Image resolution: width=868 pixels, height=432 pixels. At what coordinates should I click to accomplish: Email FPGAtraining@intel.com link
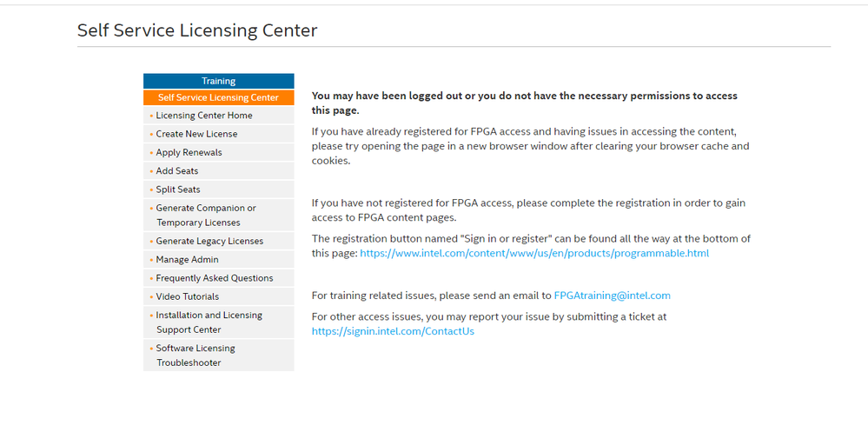(612, 296)
